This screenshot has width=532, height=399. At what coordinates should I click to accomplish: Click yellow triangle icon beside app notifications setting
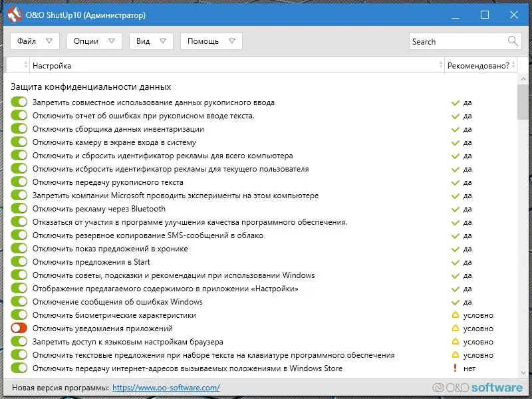click(456, 329)
